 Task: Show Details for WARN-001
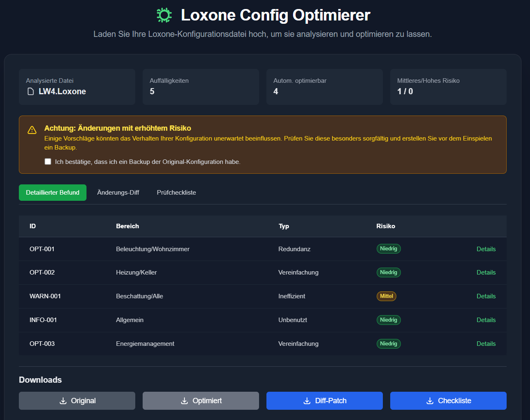pyautogui.click(x=486, y=296)
